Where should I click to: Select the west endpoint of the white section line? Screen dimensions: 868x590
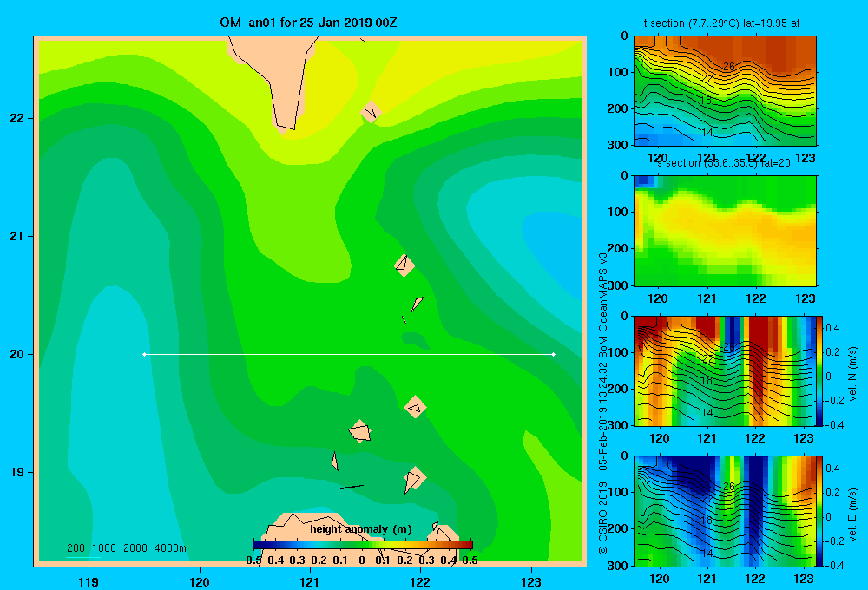point(144,354)
